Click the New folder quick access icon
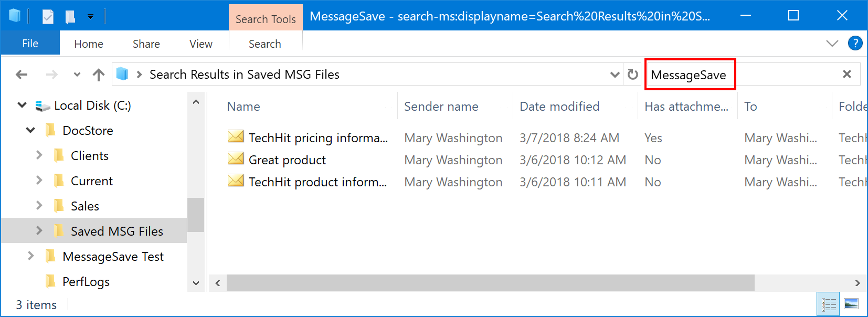The width and height of the screenshot is (868, 317). [70, 17]
